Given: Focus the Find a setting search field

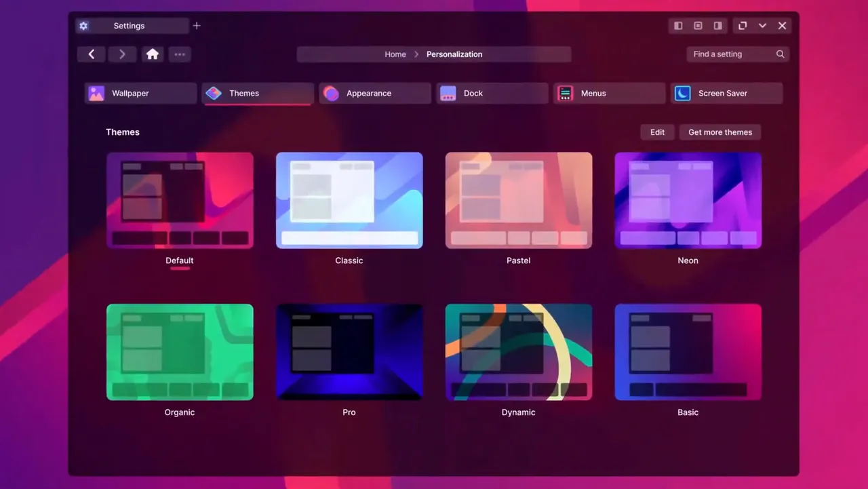Looking at the screenshot, I should point(738,54).
